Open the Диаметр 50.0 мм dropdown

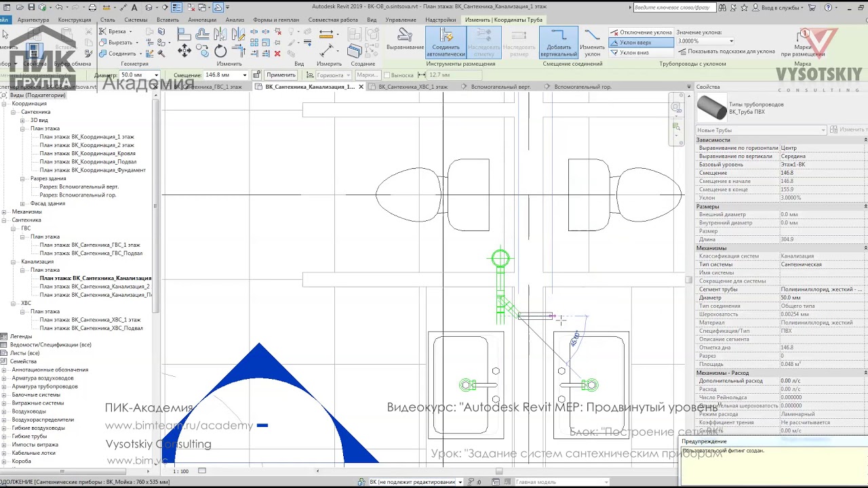click(157, 75)
